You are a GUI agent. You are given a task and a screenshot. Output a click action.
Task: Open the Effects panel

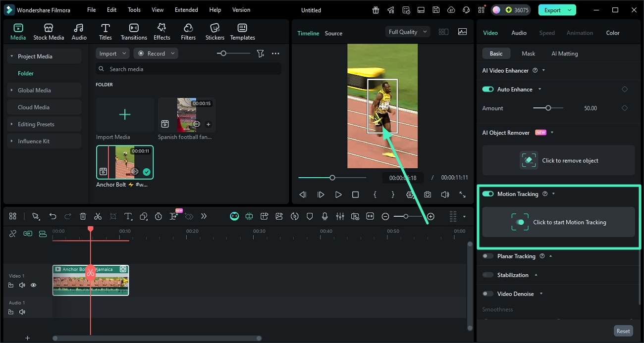tap(161, 31)
